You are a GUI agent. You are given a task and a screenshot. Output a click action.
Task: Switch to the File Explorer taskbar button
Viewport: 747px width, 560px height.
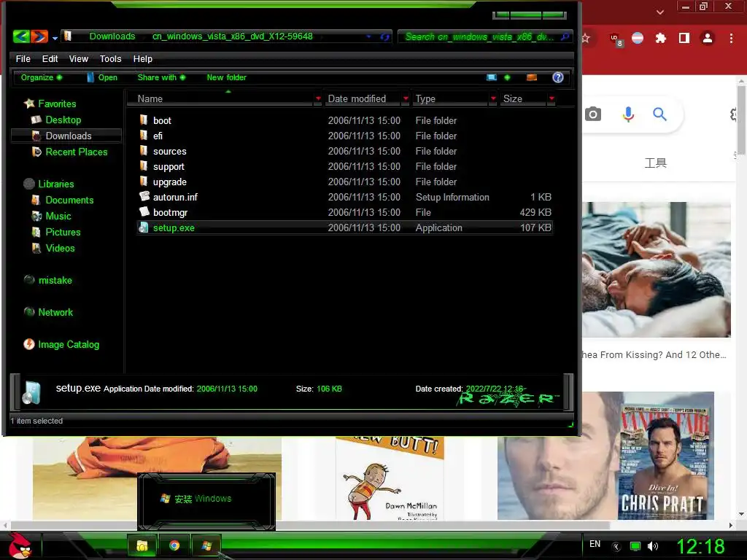coord(142,545)
